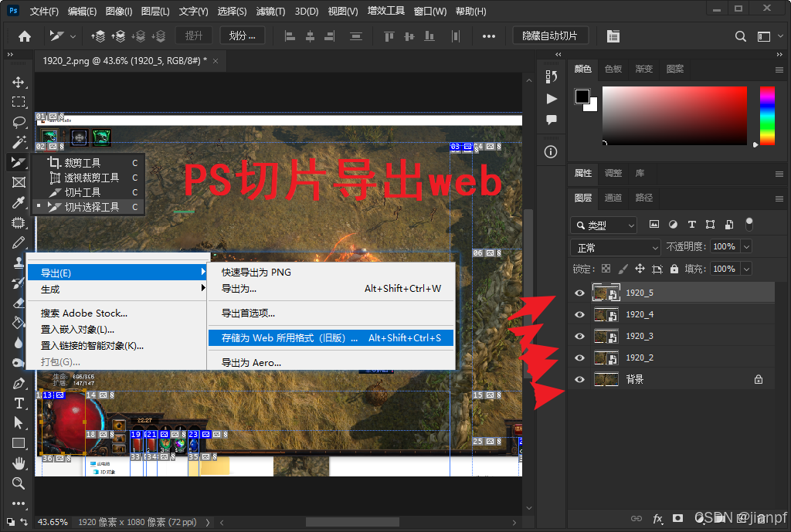Screen dimensions: 791x532
Task: Pick a color in the red color field
Action: (674, 116)
